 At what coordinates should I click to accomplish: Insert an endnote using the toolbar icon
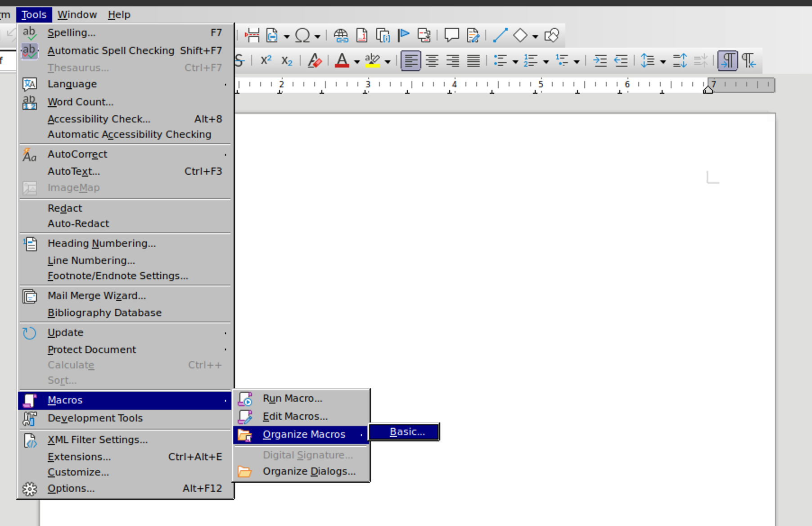[x=383, y=35]
